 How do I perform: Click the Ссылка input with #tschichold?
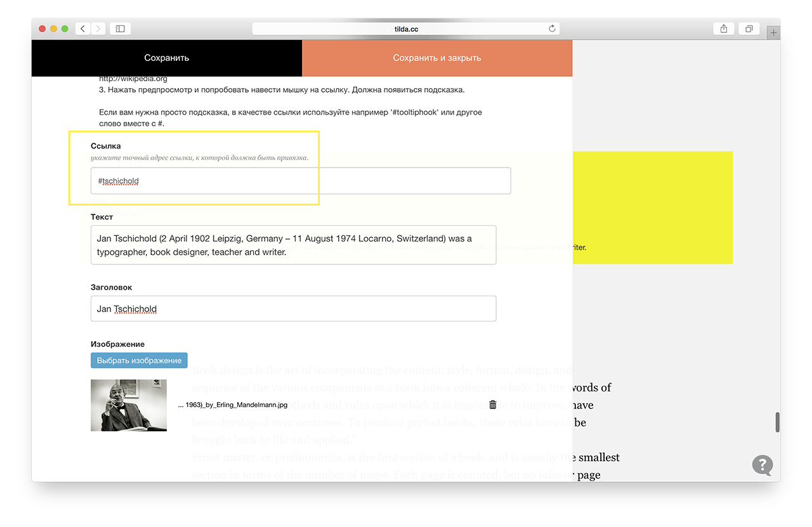301,181
